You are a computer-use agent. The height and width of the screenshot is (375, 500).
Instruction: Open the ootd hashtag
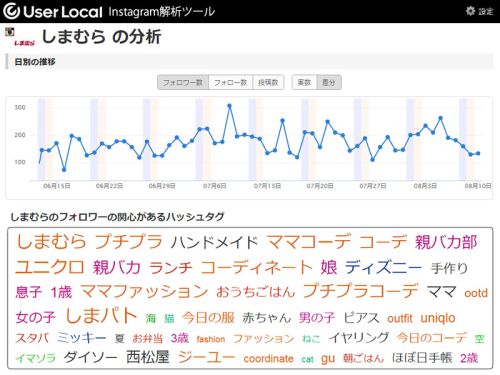tap(476, 293)
